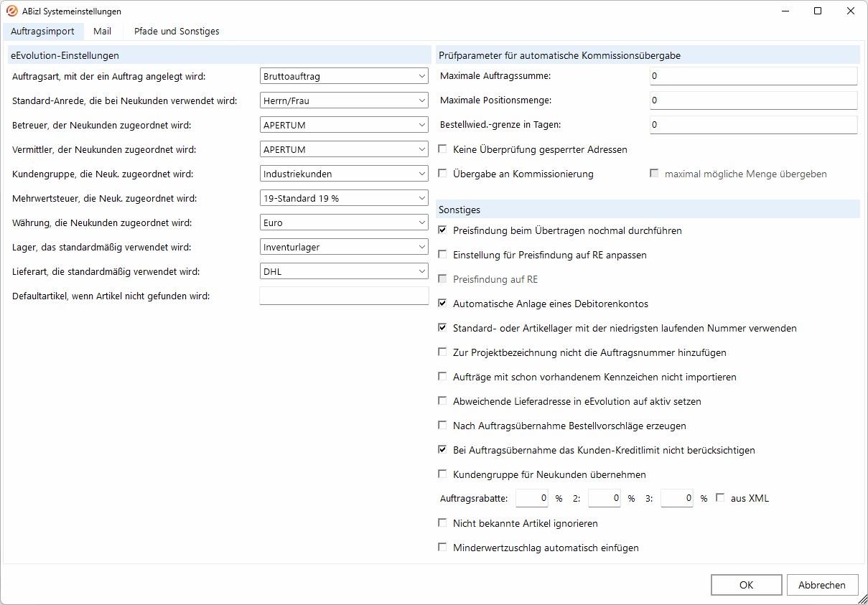
Task: Click the Maximale Auftragssumme input field
Action: pos(753,76)
